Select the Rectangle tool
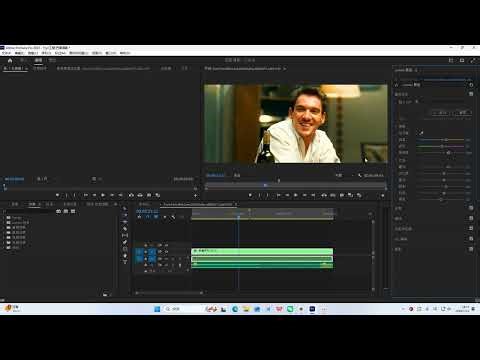480x360 pixels. tap(125, 249)
